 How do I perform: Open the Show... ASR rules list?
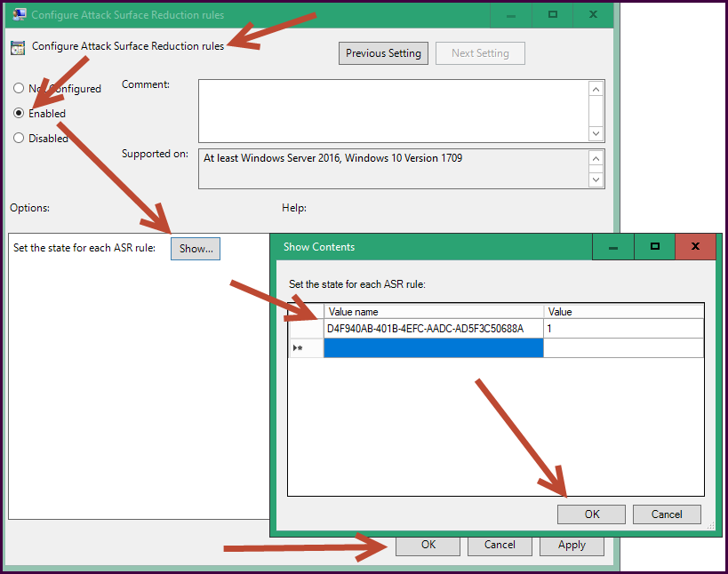196,249
